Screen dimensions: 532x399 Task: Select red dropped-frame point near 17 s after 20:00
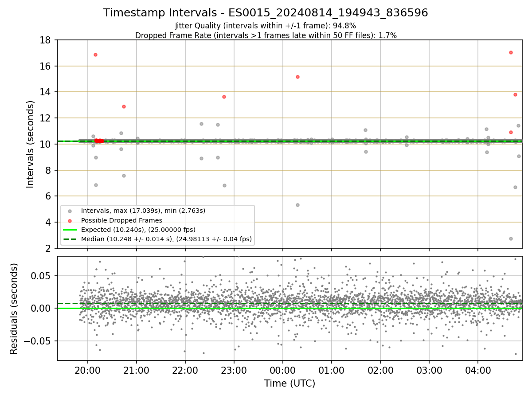click(95, 55)
